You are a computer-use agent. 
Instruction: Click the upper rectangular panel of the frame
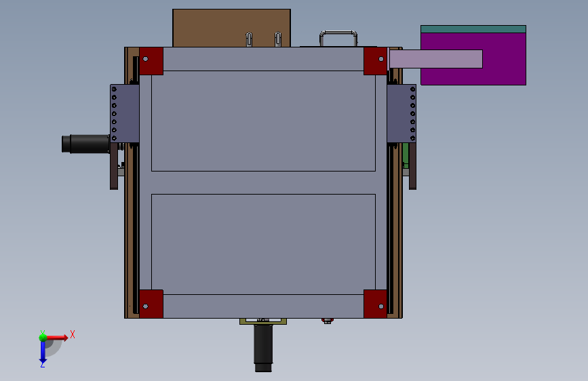(263, 121)
